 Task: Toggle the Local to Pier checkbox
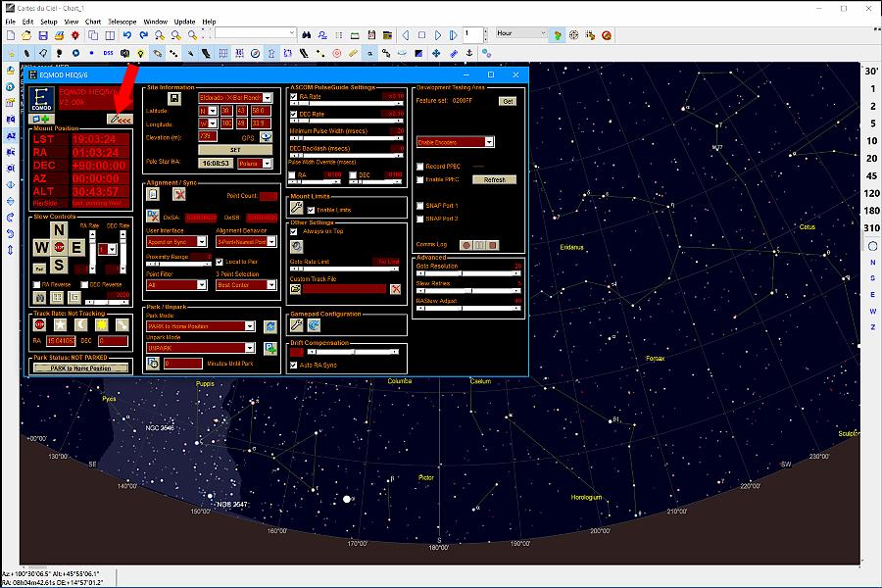click(220, 263)
